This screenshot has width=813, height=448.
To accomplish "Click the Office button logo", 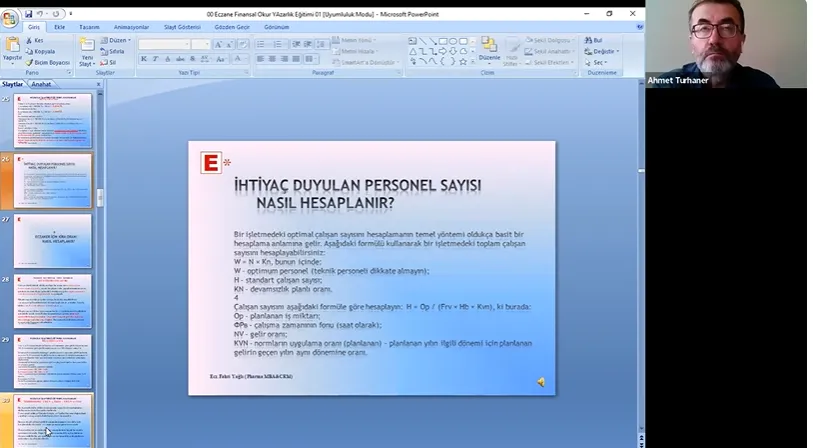I will [x=11, y=19].
